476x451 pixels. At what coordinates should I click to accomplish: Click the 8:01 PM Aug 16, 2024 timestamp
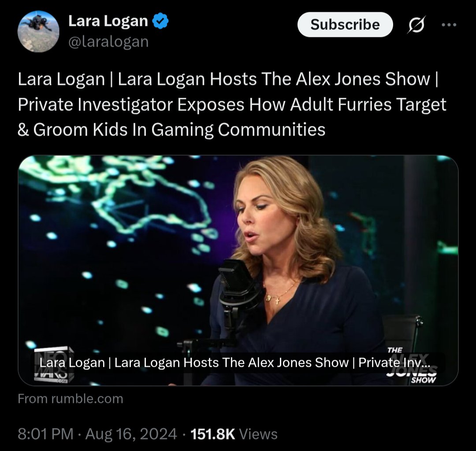click(x=97, y=434)
